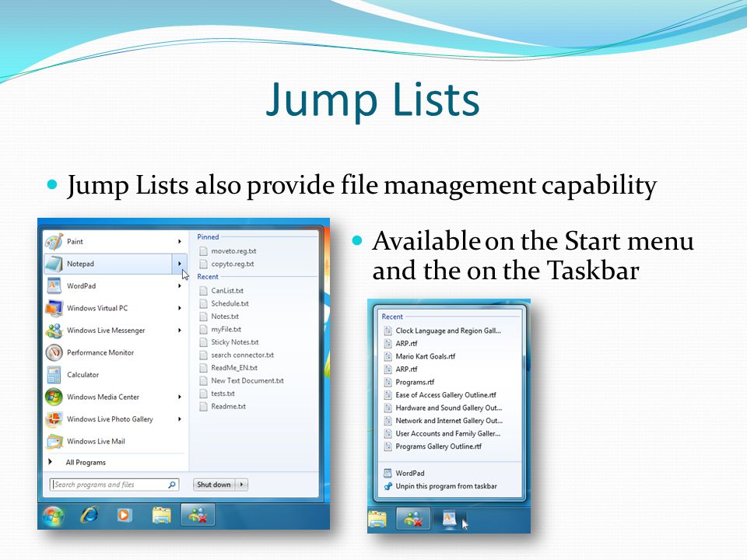Click Messenger icon in the WordPad jump list taskbar

(413, 519)
